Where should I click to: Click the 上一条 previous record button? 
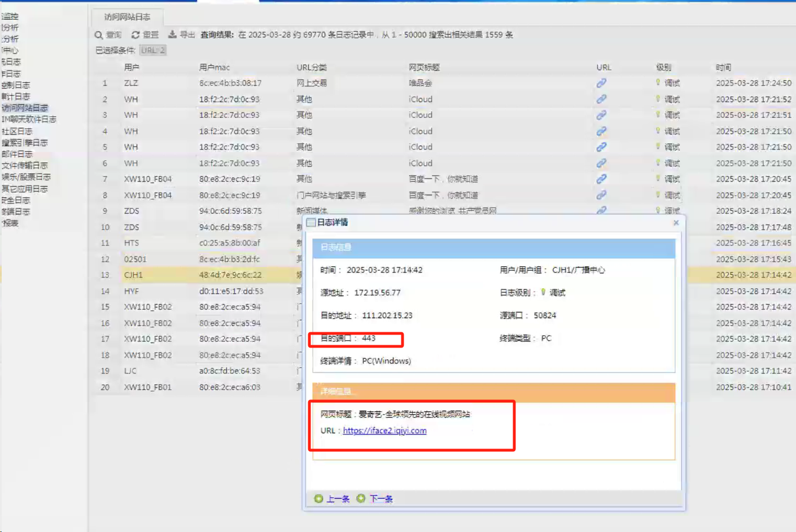tap(332, 499)
